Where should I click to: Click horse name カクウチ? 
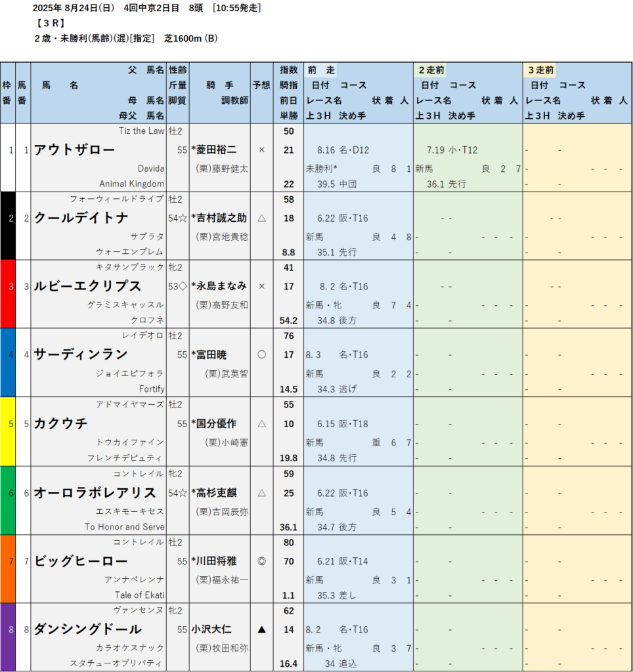click(61, 423)
